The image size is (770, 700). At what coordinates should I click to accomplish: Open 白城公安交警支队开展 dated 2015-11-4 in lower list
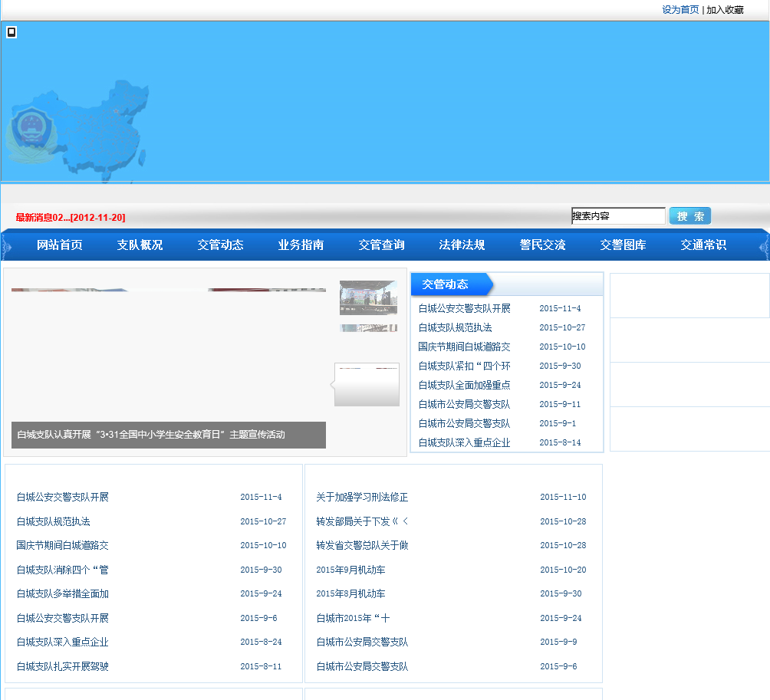[x=62, y=497]
